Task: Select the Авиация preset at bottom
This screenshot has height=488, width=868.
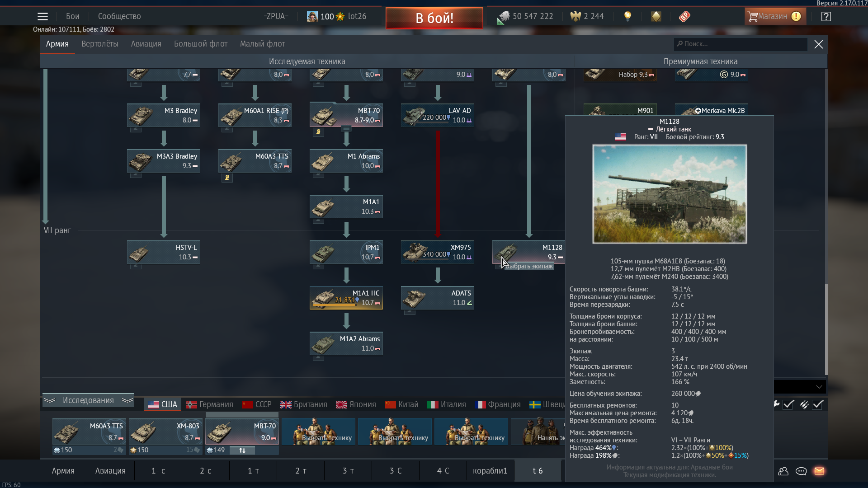Action: tap(110, 471)
